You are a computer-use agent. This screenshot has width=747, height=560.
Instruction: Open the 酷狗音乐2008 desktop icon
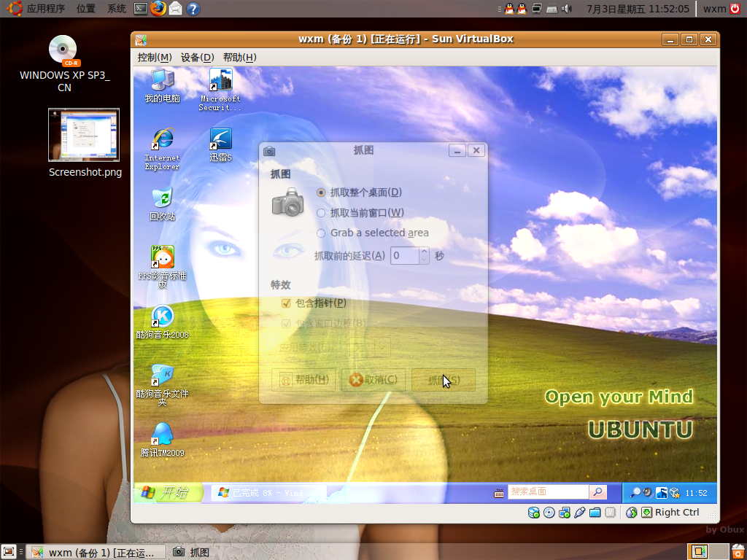[163, 316]
